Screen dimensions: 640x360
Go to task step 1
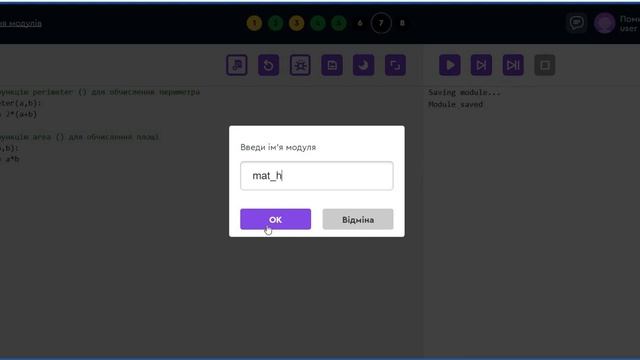(254, 23)
